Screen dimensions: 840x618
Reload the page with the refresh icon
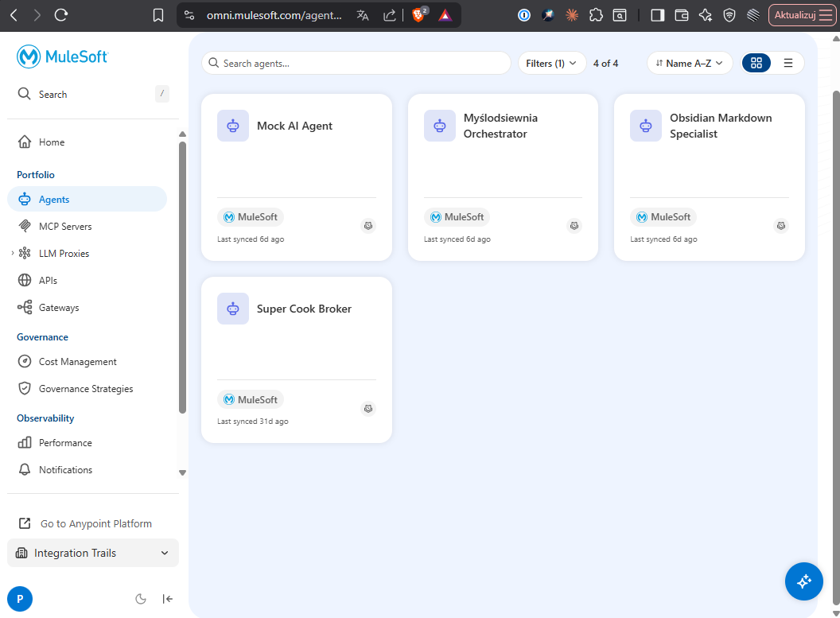pyautogui.click(x=61, y=15)
